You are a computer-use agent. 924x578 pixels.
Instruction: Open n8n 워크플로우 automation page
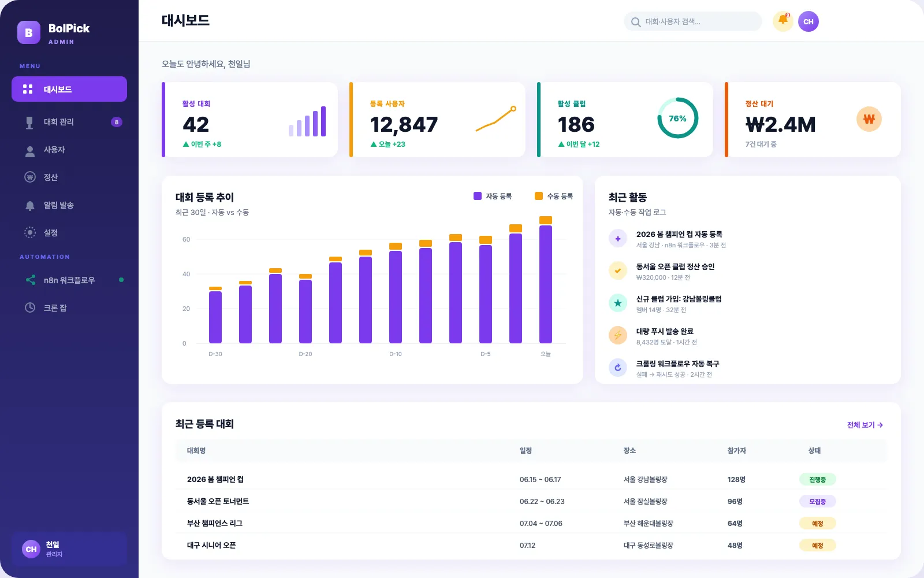69,280
